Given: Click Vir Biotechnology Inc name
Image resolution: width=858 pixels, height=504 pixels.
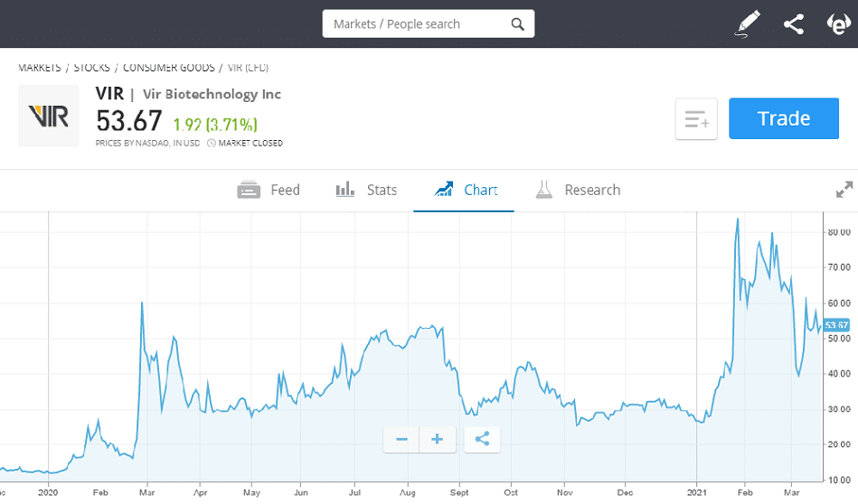Looking at the screenshot, I should [212, 94].
